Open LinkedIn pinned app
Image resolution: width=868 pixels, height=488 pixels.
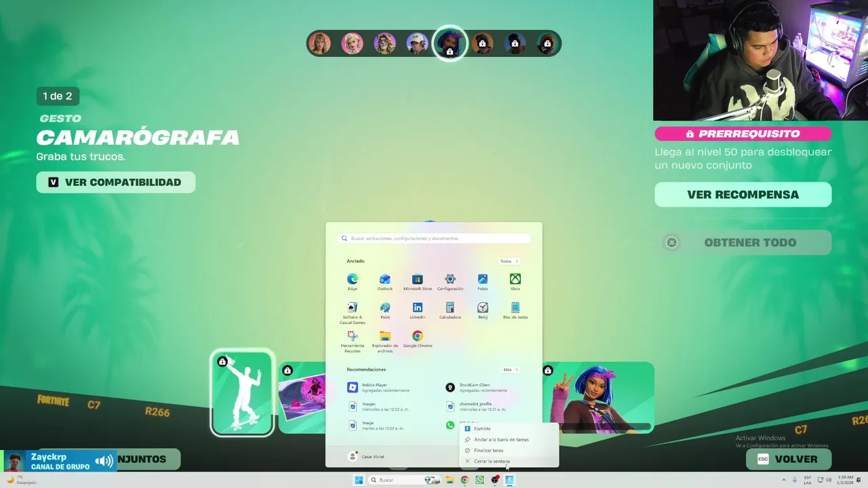(418, 310)
